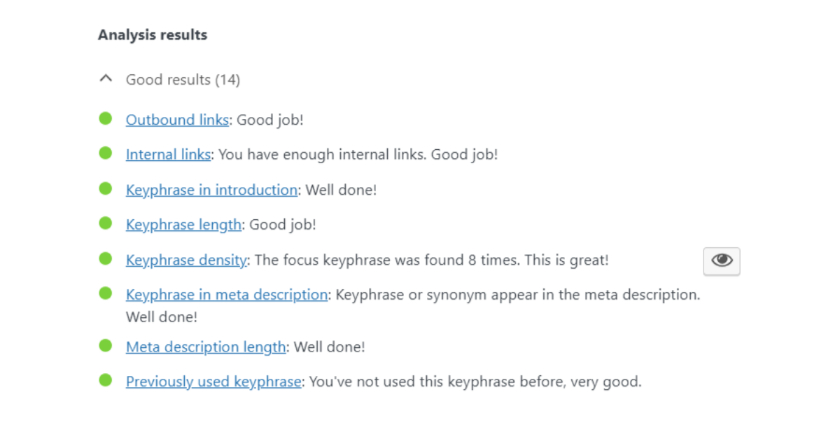Click green dot next to Keyphrase in introduction
Screen dimensions: 840x439
pyautogui.click(x=106, y=189)
